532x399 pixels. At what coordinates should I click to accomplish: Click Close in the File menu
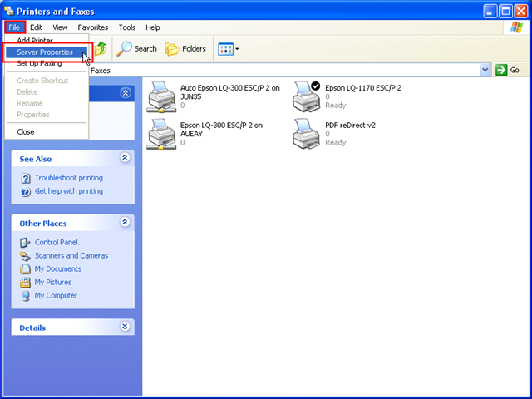point(26,131)
